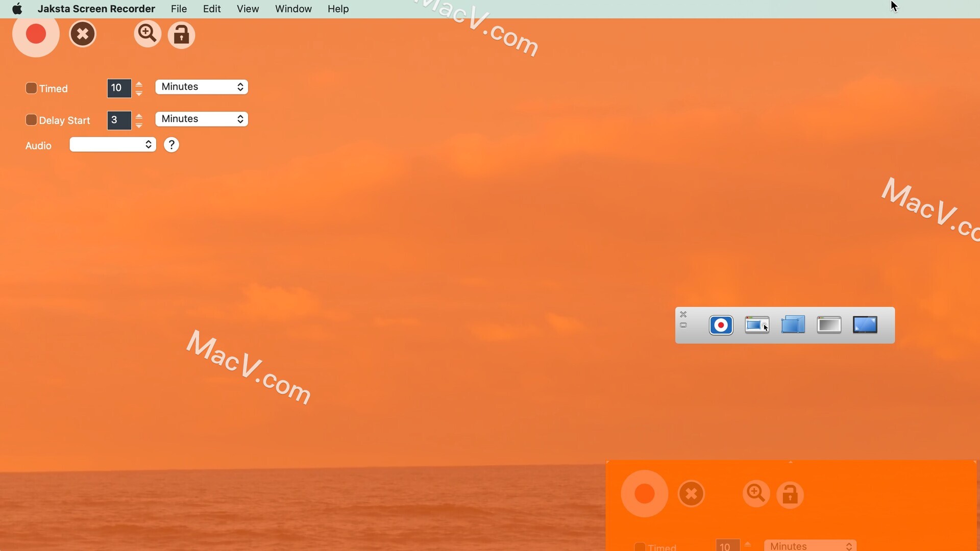
Task: Increase Delay Start value with the up stepper arrow
Action: (139, 116)
